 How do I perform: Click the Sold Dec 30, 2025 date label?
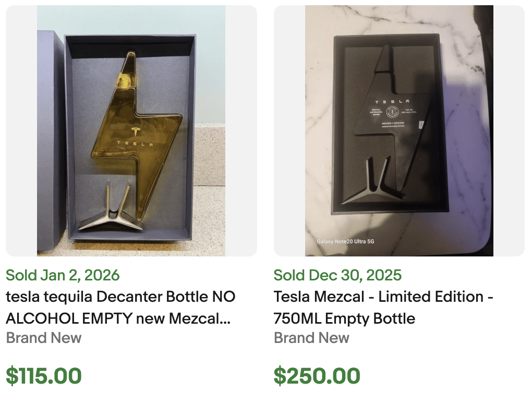tap(337, 275)
